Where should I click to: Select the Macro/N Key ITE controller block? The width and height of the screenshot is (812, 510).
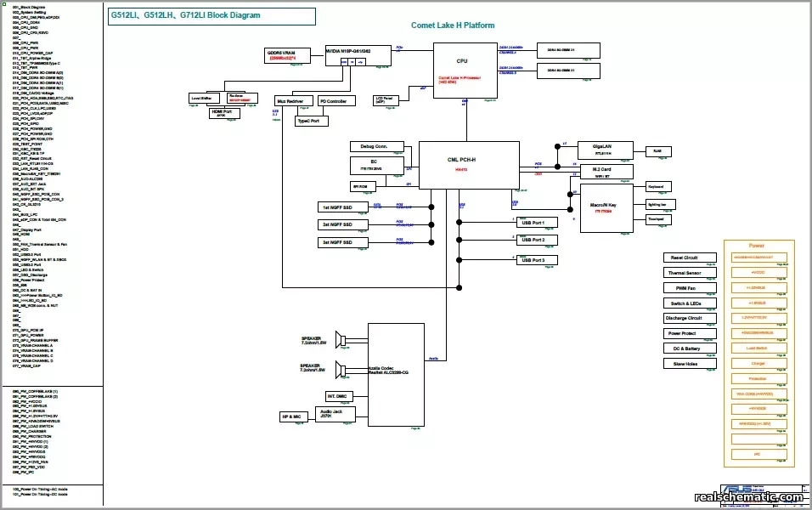point(606,208)
